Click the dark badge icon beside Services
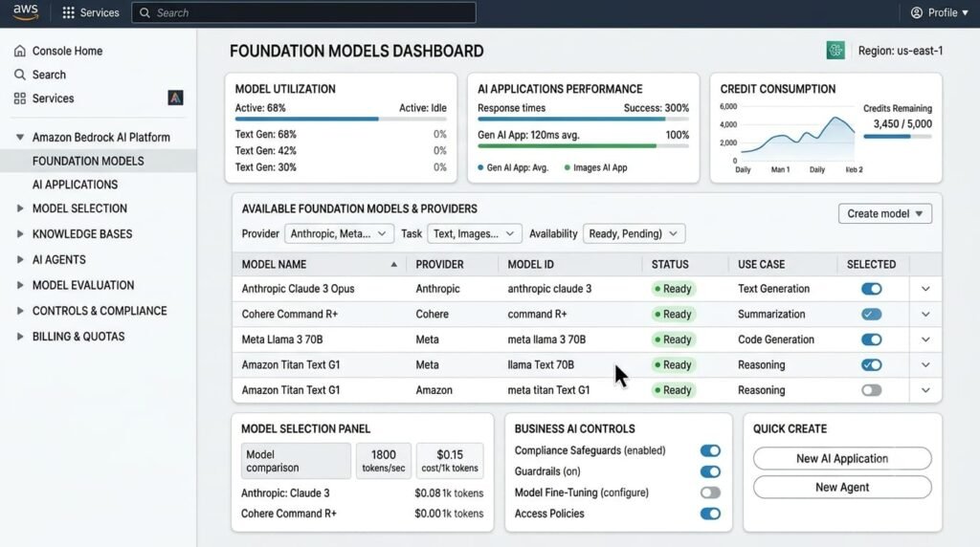980x547 pixels. [176, 98]
